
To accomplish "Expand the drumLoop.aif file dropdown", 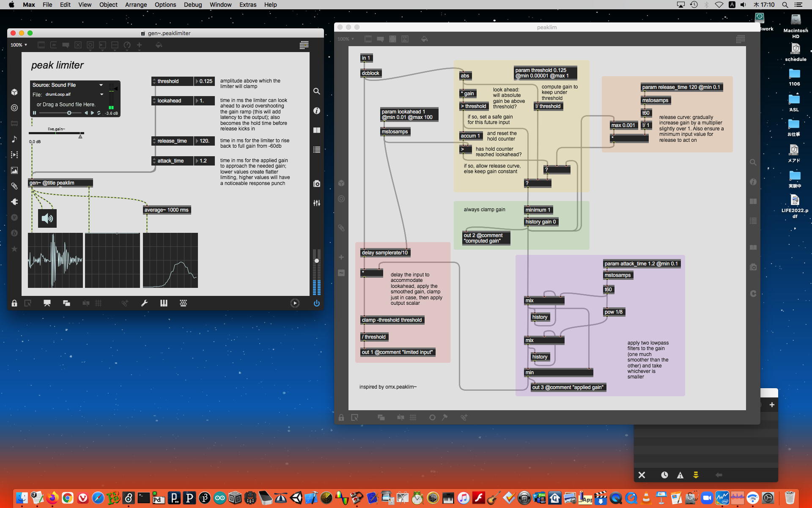I will pyautogui.click(x=101, y=94).
